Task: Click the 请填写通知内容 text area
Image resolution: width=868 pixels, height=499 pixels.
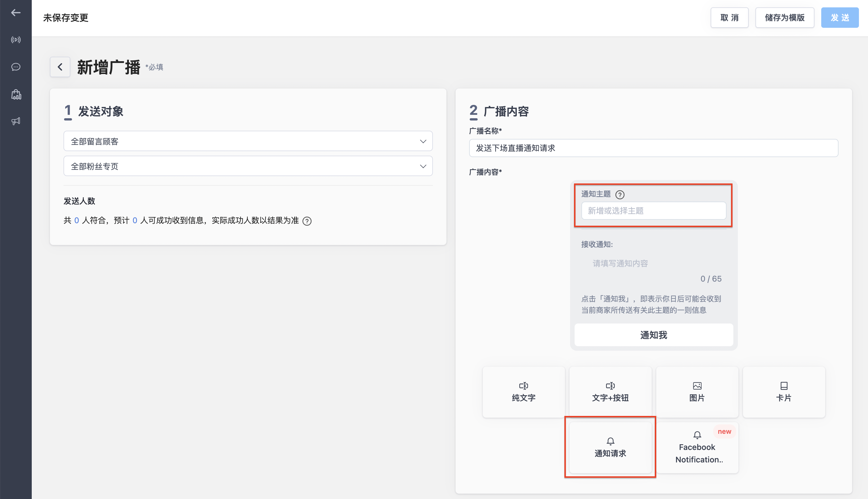Action: pos(653,263)
